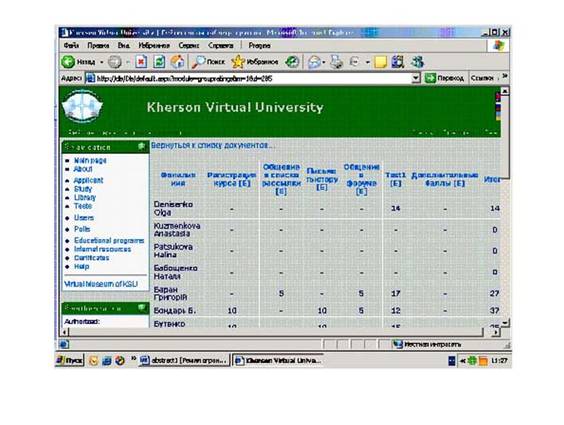Click the Письмо тьютору [E] column header
Image resolution: width=564 pixels, height=425 pixels.
pyautogui.click(x=322, y=179)
